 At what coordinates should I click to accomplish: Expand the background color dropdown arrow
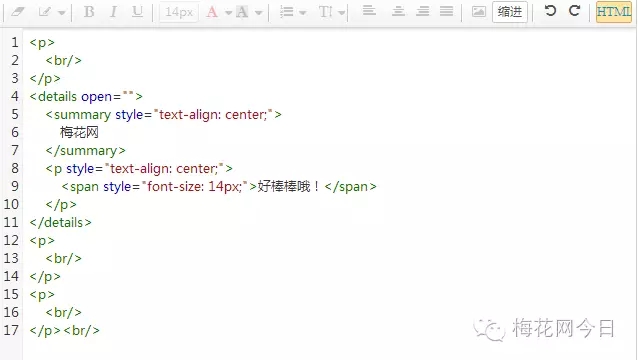[258, 13]
